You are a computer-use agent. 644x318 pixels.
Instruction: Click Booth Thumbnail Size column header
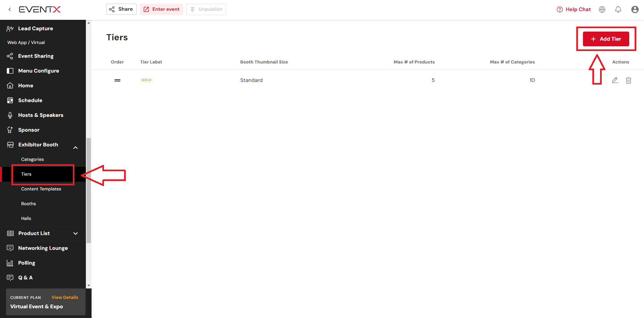[264, 62]
